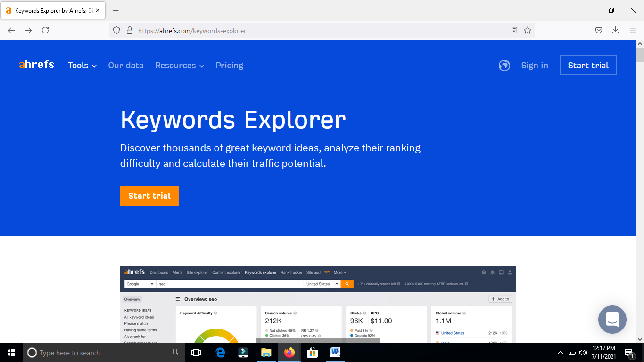This screenshot has width=644, height=362.
Task: Reload the page with refresh icon
Action: 45,30
